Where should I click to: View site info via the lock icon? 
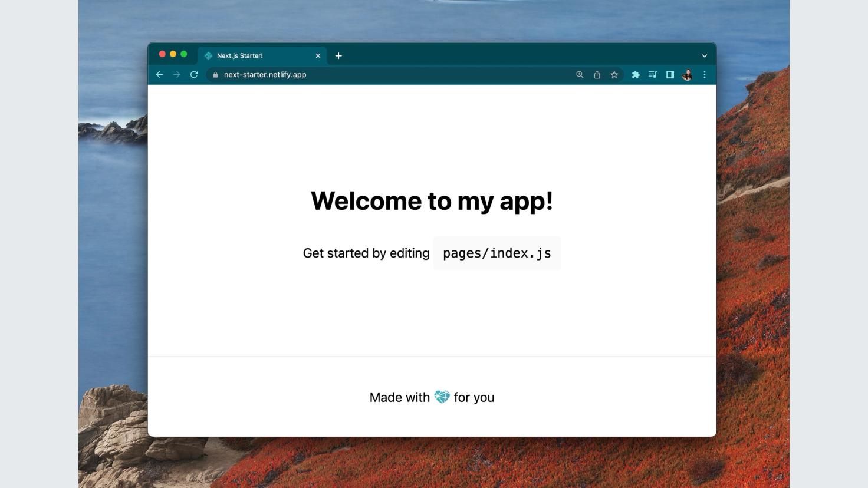point(215,75)
